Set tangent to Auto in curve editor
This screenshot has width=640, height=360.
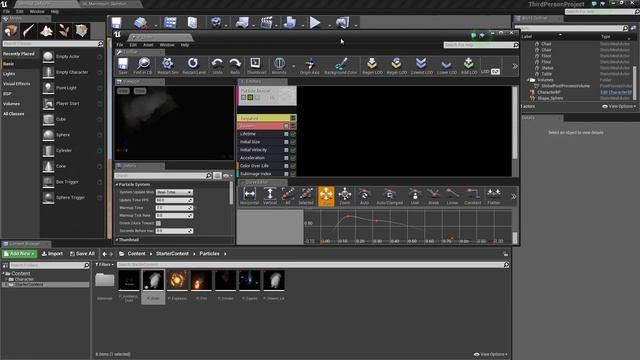pos(364,194)
